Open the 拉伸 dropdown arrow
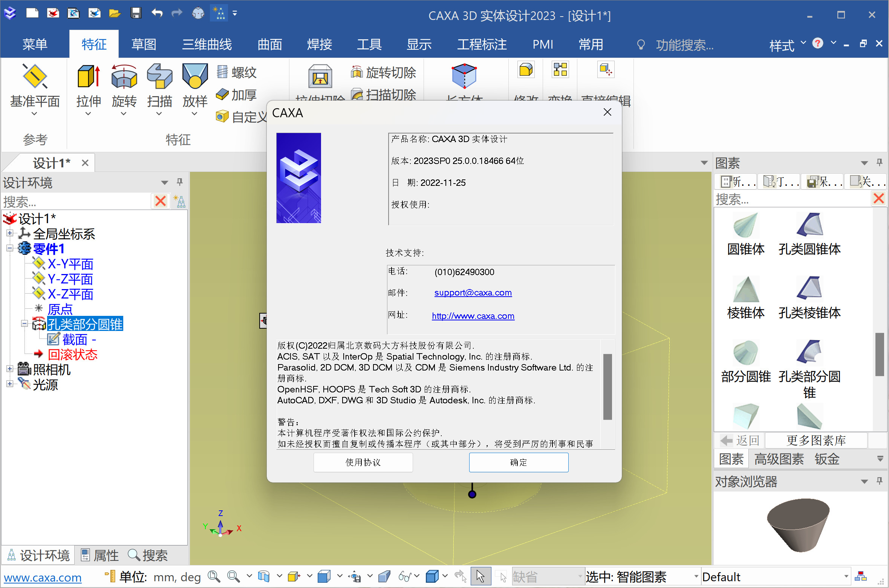The height and width of the screenshot is (588, 889). point(88,114)
